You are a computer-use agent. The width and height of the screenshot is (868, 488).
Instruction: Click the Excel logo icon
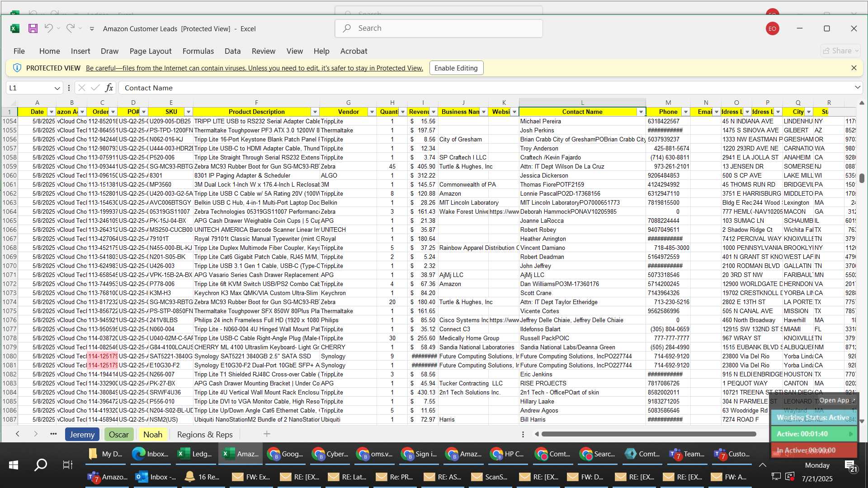15,28
